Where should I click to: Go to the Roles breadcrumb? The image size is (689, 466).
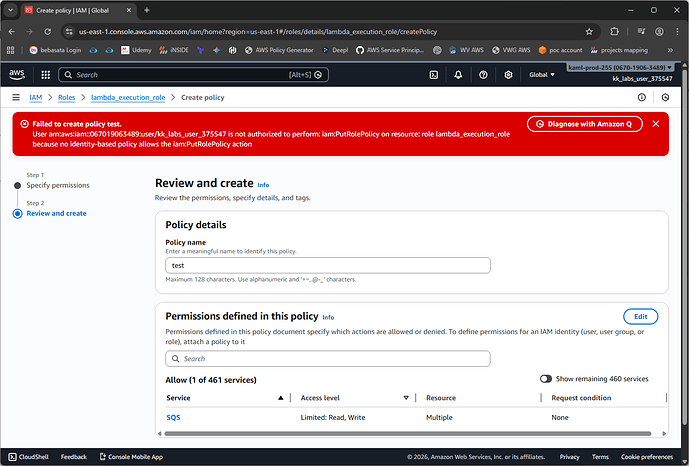[66, 98]
